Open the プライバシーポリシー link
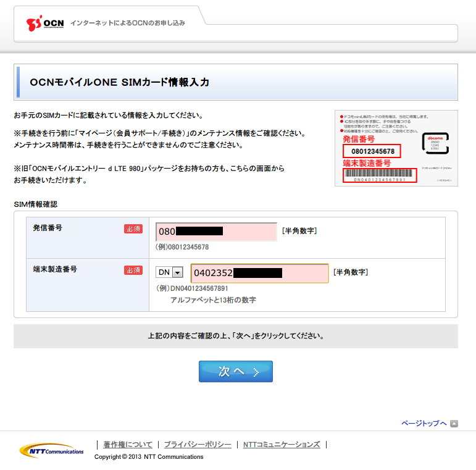The width and height of the screenshot is (476, 470). [198, 445]
